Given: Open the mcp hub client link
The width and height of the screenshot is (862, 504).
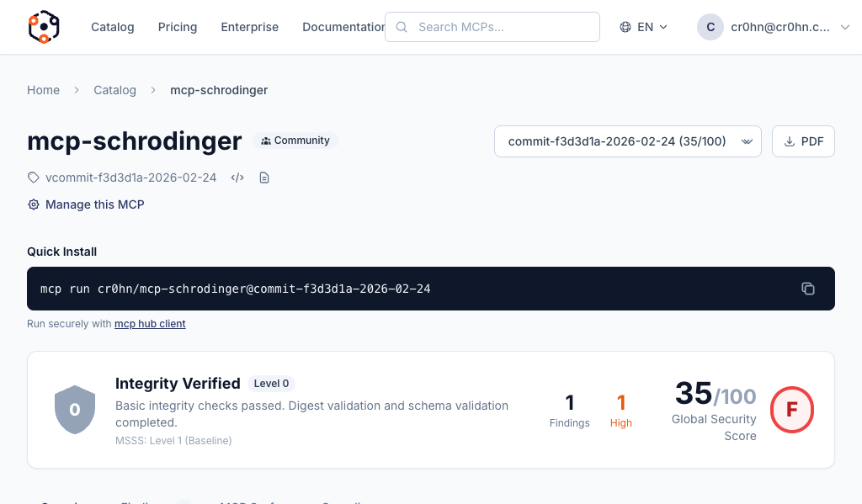Looking at the screenshot, I should [x=150, y=324].
